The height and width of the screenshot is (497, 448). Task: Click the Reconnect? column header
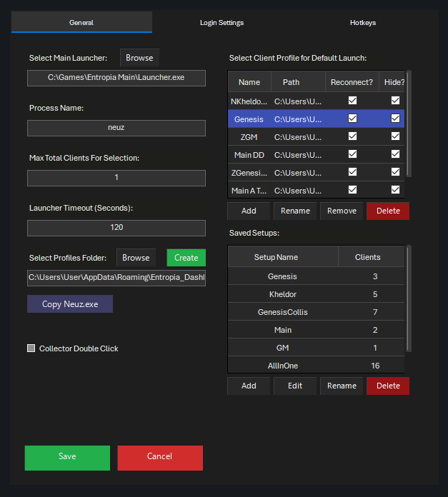352,82
